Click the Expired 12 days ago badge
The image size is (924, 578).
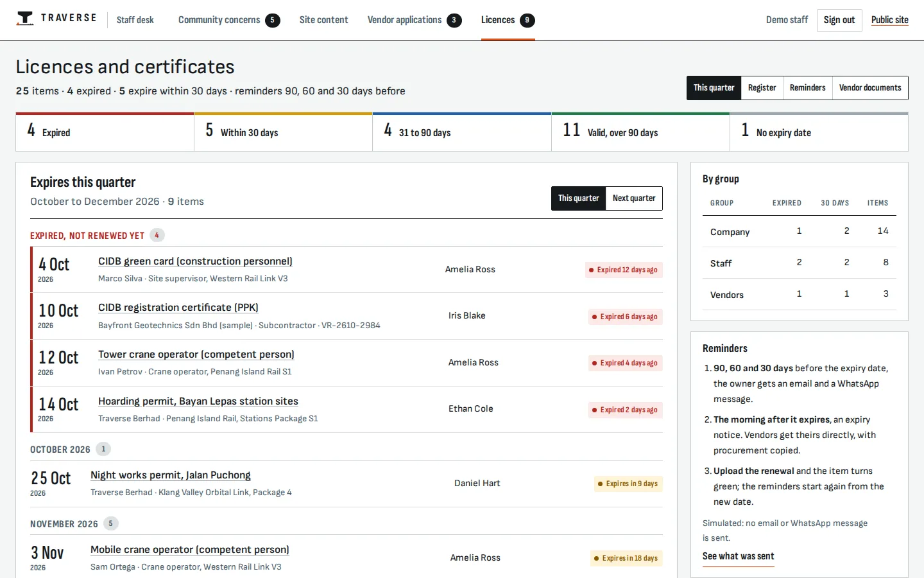tap(624, 270)
